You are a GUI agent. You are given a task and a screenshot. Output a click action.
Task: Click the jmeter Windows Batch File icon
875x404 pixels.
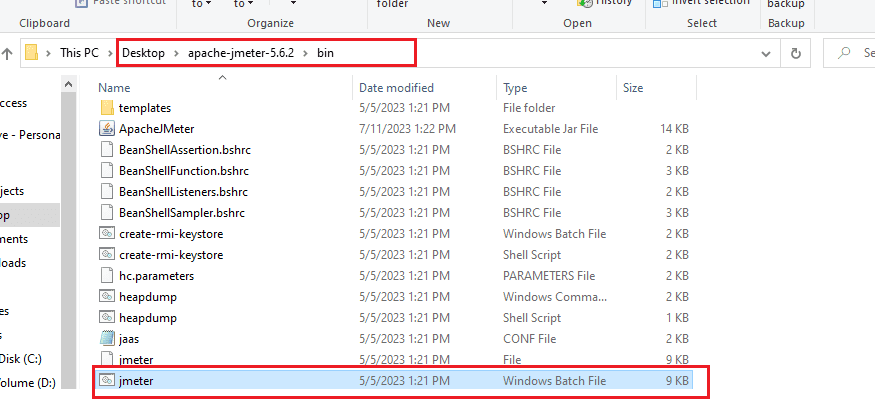tap(108, 381)
